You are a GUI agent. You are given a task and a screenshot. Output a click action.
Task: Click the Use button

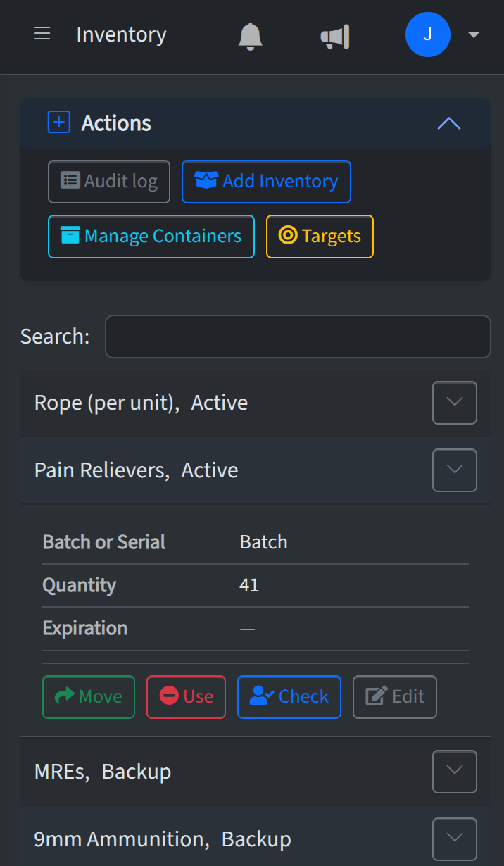186,696
